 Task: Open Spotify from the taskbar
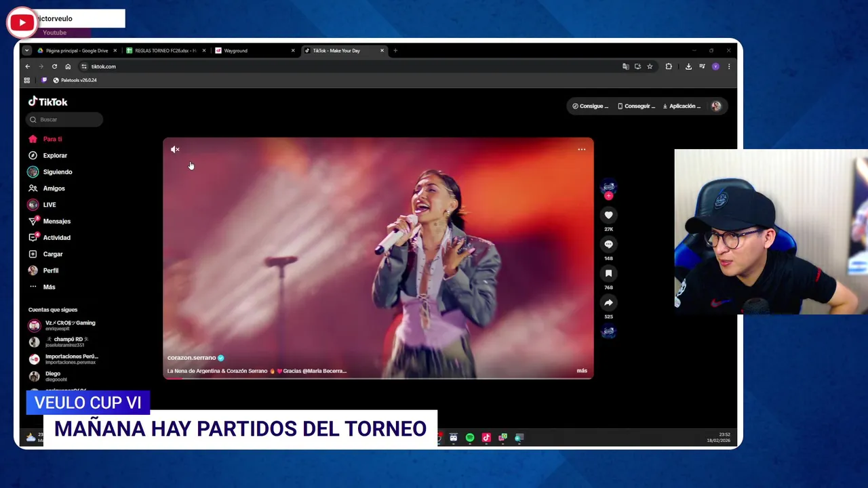point(470,438)
